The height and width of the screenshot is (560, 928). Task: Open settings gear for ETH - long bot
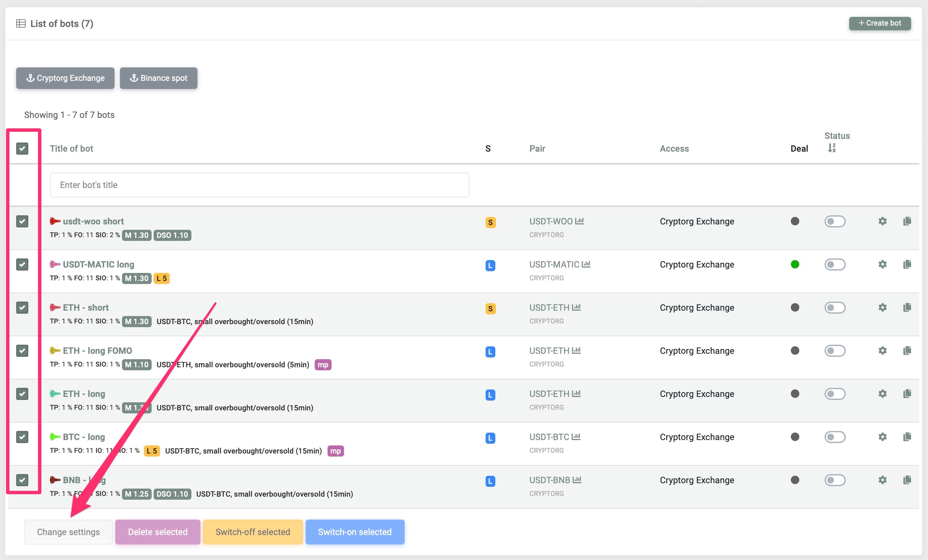(x=883, y=394)
